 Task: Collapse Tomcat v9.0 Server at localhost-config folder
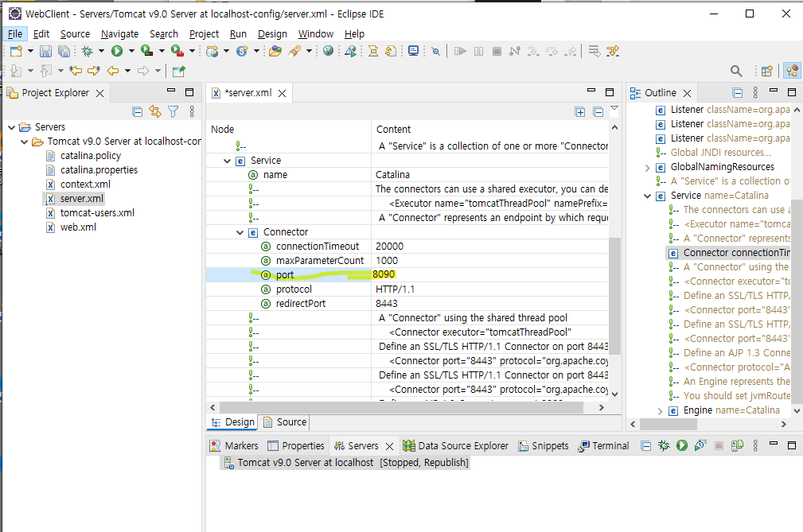click(x=24, y=142)
